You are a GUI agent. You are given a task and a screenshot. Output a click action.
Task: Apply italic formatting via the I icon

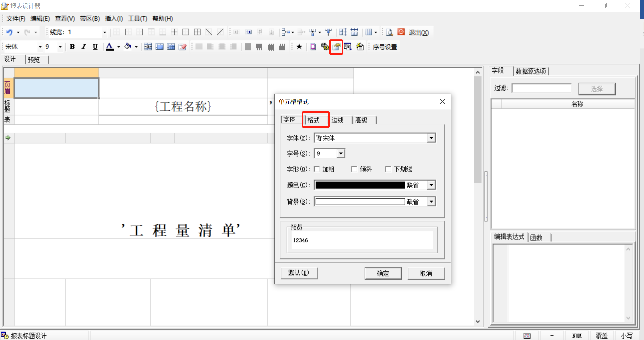(x=84, y=47)
